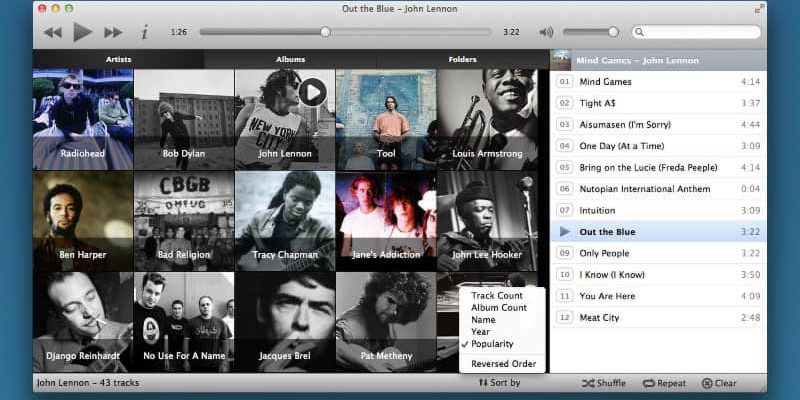The width and height of the screenshot is (800, 400).
Task: Click the Mind Games – John Lennon album header
Action: click(658, 60)
